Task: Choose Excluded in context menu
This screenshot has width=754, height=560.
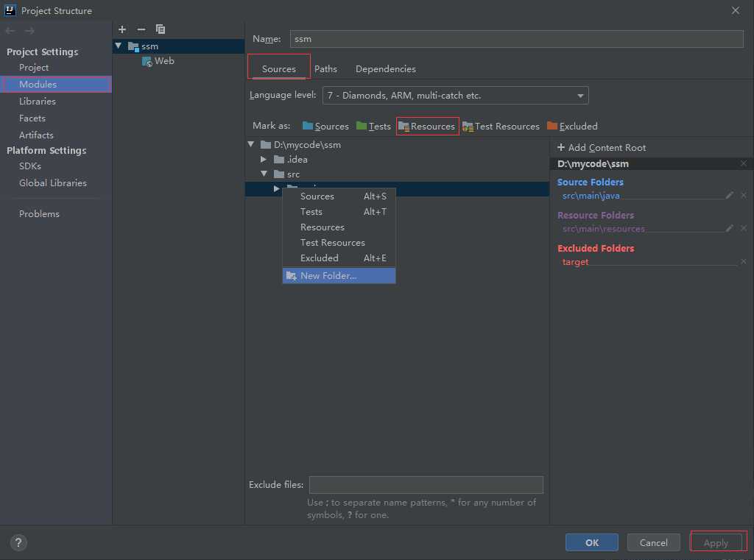Action: tap(339, 258)
